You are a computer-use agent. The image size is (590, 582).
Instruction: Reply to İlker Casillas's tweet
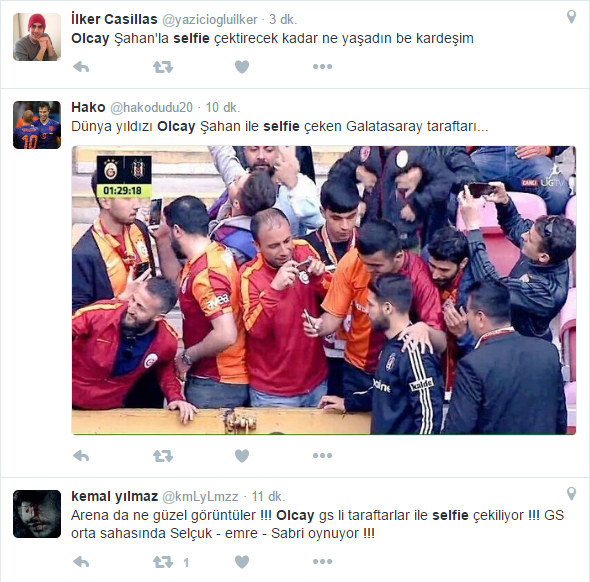click(x=81, y=67)
